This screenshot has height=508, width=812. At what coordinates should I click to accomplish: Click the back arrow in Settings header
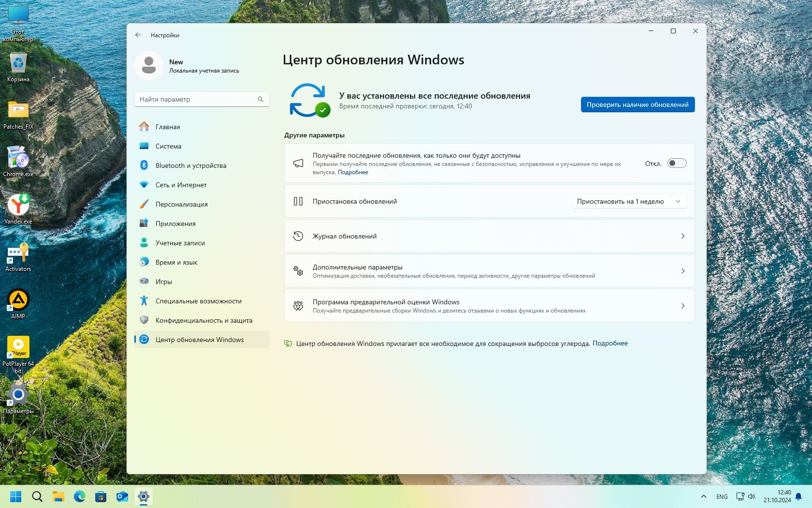coord(138,35)
